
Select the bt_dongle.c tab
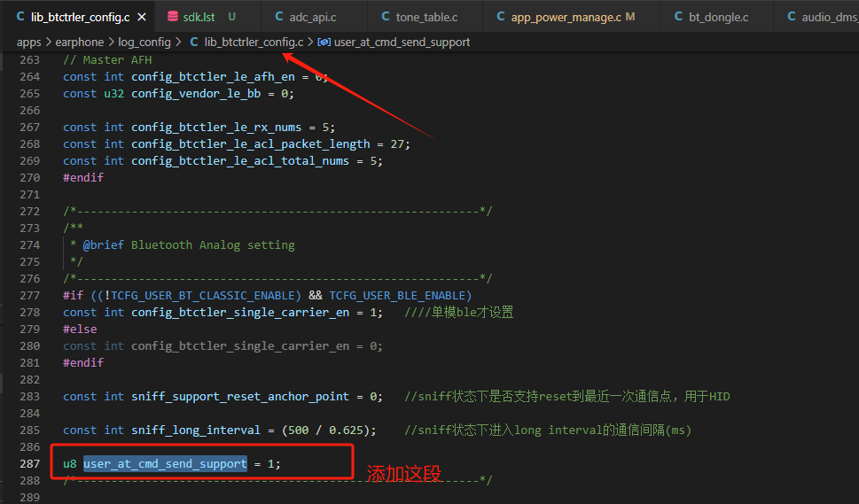pyautogui.click(x=718, y=17)
